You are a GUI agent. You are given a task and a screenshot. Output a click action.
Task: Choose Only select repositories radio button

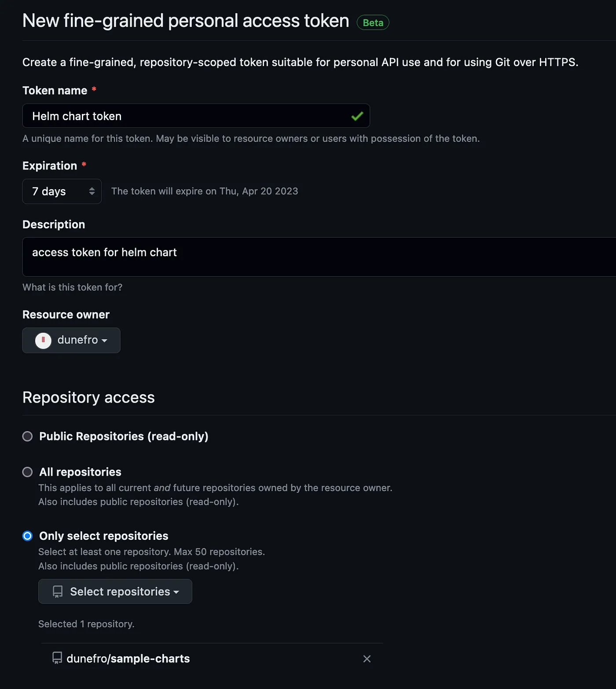pos(27,536)
